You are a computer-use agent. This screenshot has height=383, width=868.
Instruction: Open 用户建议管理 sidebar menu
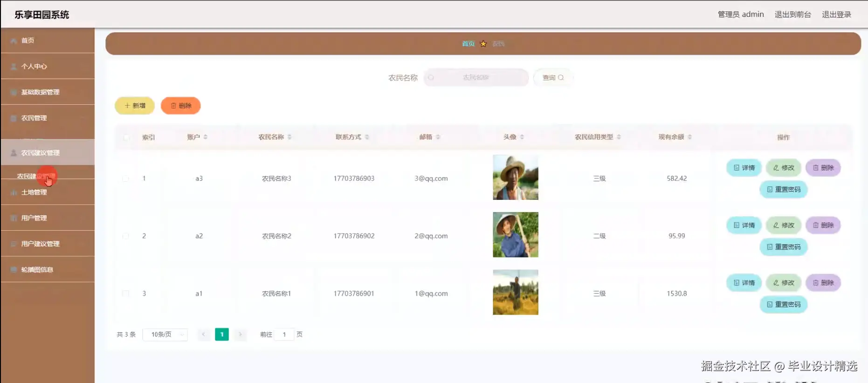point(48,244)
